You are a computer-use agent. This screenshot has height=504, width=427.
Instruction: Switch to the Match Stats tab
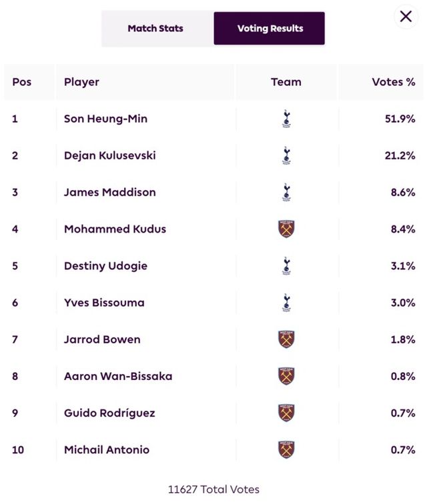[x=155, y=29]
